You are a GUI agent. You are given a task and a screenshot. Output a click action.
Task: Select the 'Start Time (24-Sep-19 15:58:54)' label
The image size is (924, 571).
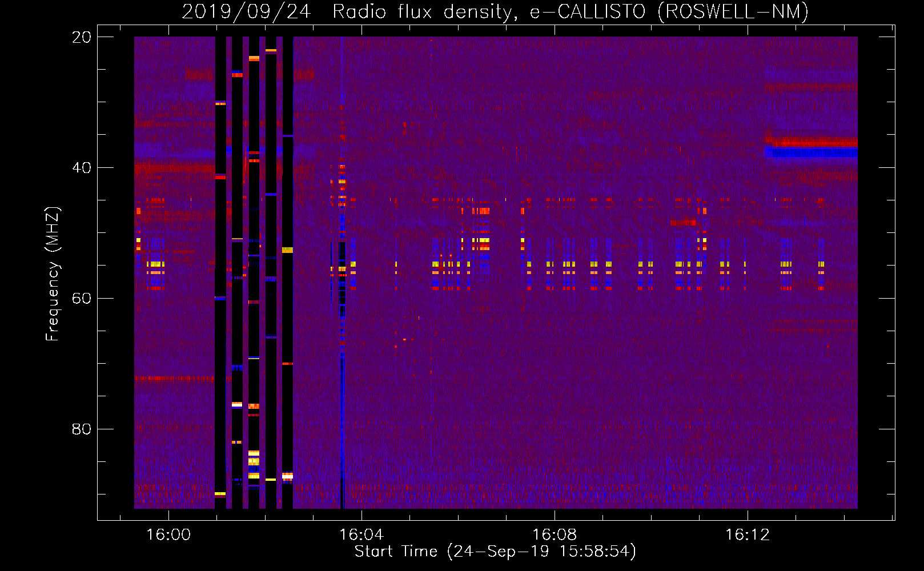(495, 552)
